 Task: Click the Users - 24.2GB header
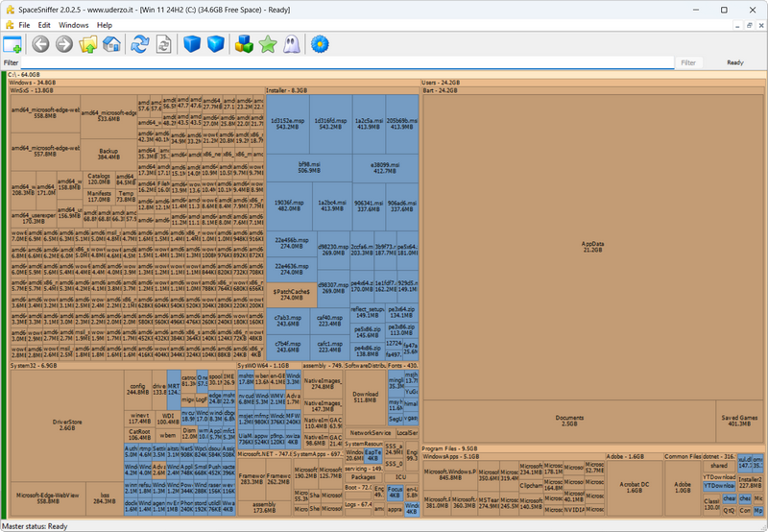[x=593, y=83]
